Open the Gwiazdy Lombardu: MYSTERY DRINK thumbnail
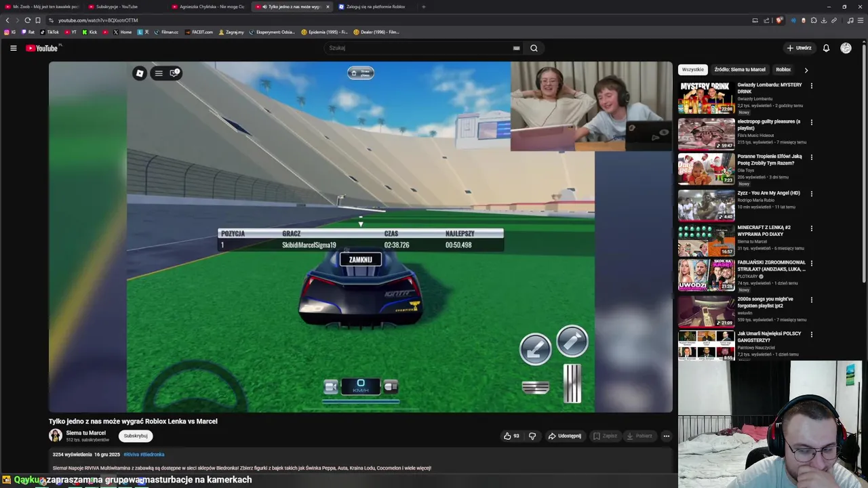The image size is (868, 488). point(706,98)
